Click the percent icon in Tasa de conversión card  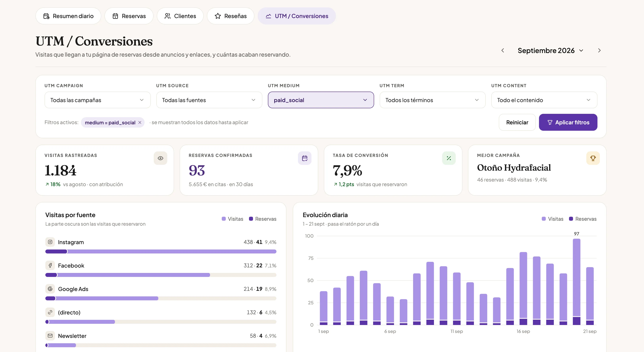[449, 158]
